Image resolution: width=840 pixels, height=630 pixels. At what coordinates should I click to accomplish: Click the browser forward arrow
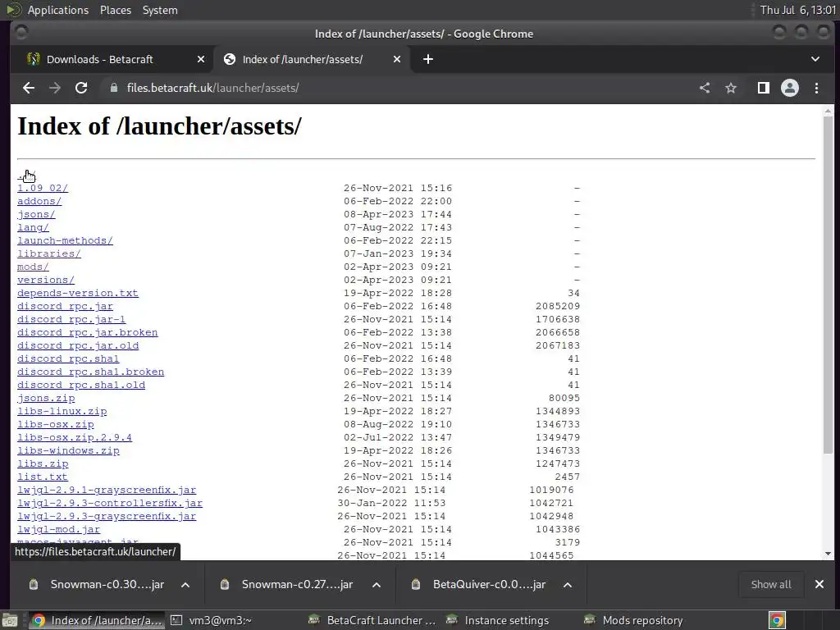tap(55, 88)
